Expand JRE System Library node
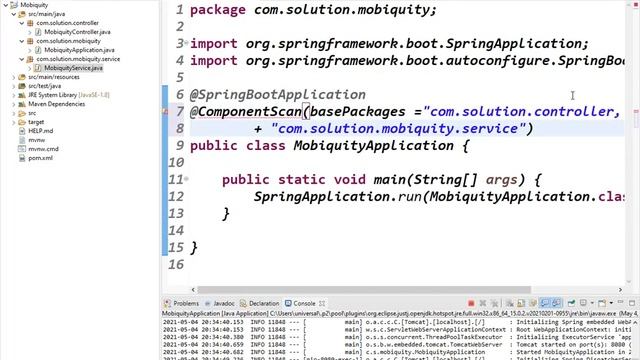Image resolution: width=640 pixels, height=360 pixels. click(x=13, y=95)
